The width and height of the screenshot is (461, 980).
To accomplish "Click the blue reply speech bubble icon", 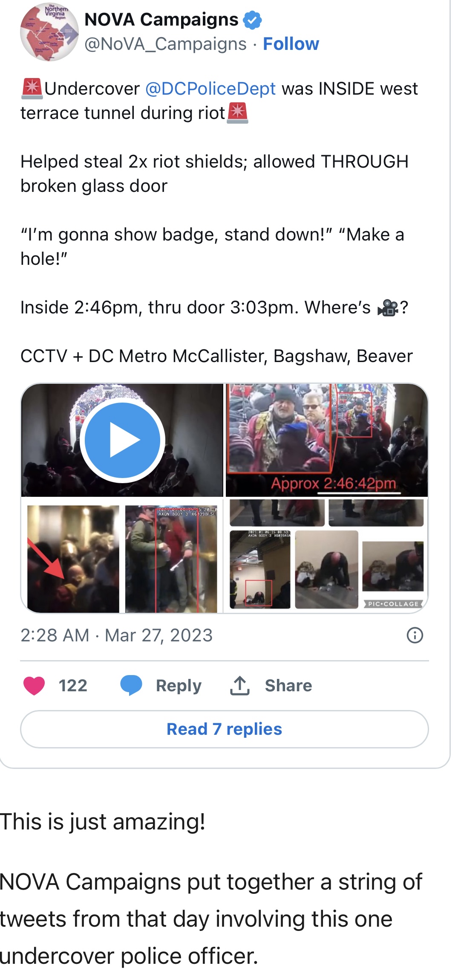I will (x=131, y=686).
